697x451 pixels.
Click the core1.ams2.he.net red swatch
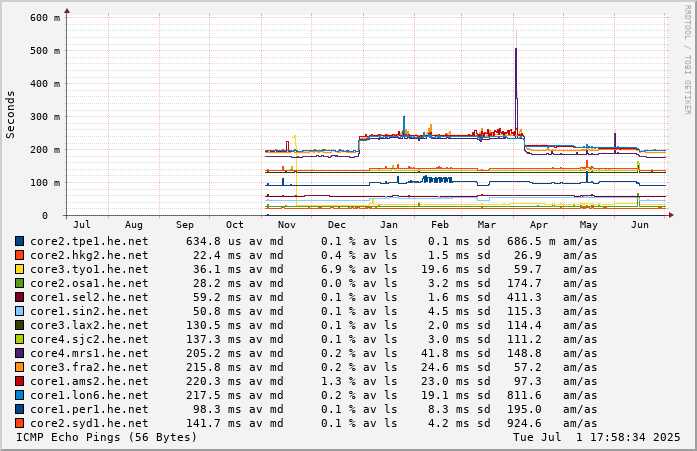(20, 381)
